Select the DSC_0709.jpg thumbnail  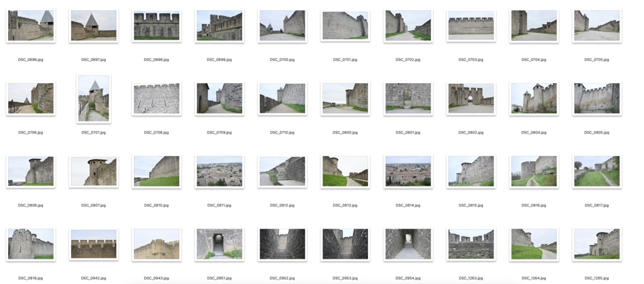[x=219, y=98]
